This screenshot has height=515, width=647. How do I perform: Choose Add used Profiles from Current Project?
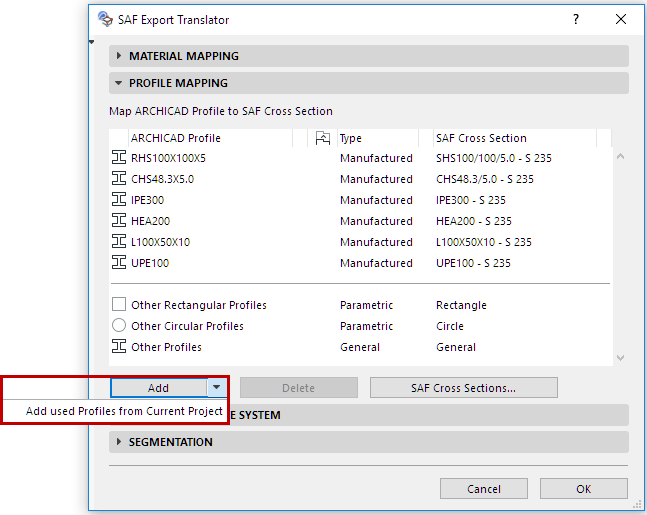tap(124, 411)
